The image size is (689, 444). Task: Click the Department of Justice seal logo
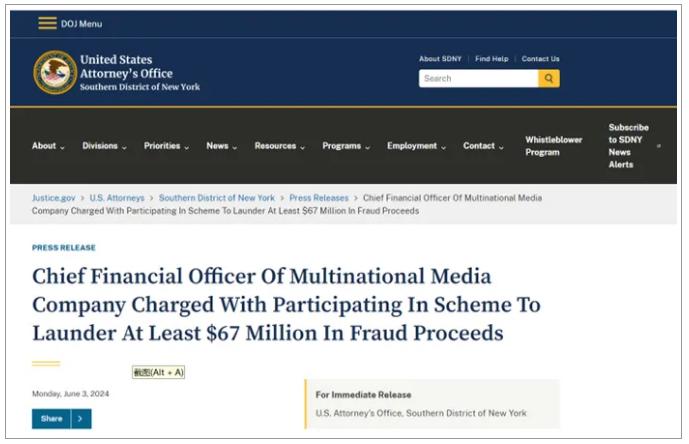(x=54, y=72)
